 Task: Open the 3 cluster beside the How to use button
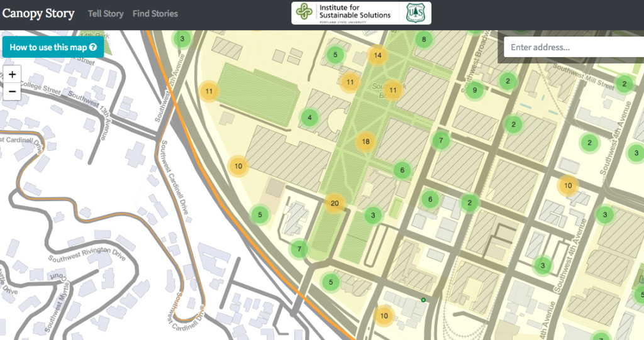(x=182, y=40)
